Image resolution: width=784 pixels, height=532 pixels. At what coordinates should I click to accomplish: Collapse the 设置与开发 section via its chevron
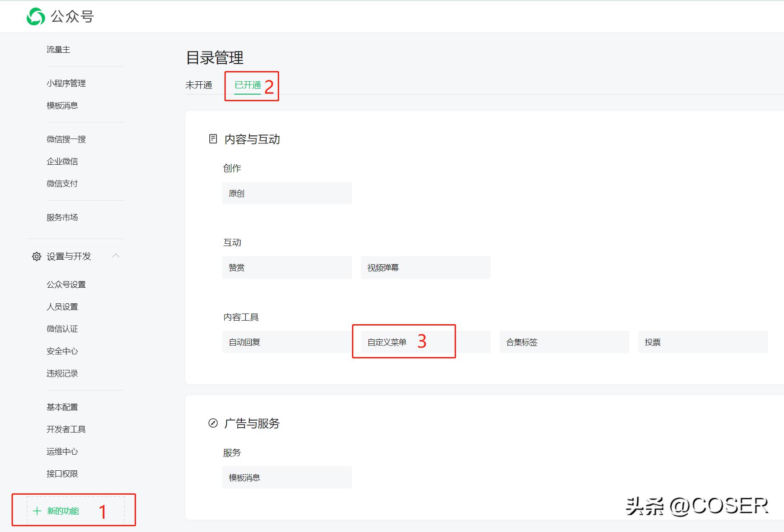click(116, 256)
